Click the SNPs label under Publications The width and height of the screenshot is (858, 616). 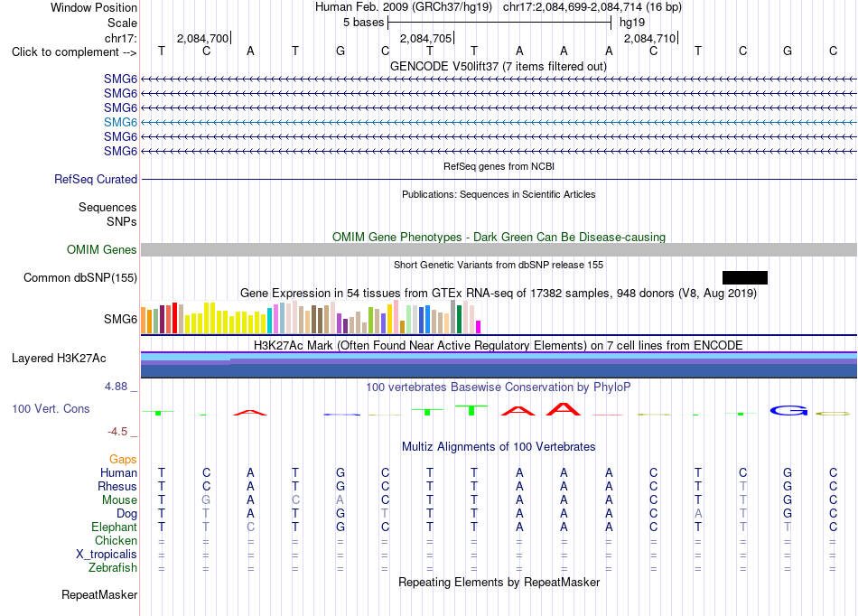click(x=122, y=221)
